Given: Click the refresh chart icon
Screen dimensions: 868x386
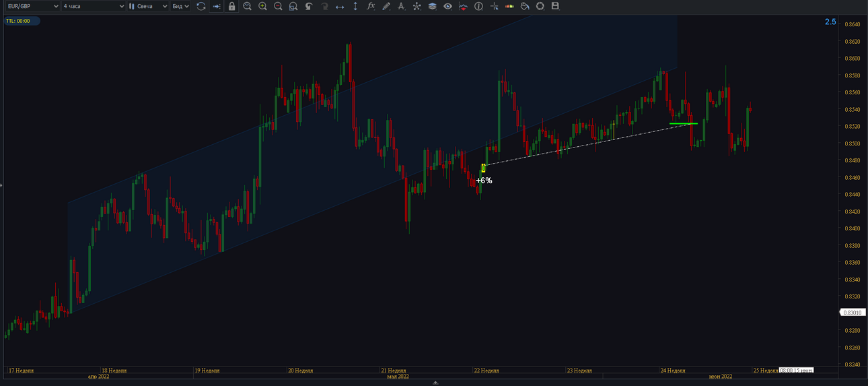Looking at the screenshot, I should pos(201,6).
